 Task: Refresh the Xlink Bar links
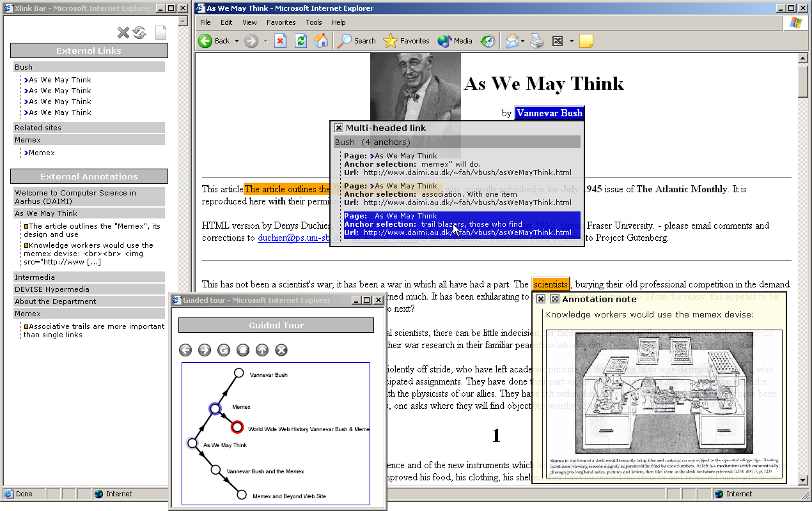(139, 32)
